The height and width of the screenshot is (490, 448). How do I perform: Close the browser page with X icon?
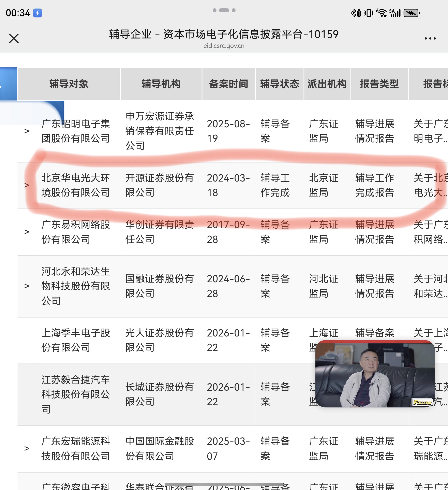click(14, 38)
